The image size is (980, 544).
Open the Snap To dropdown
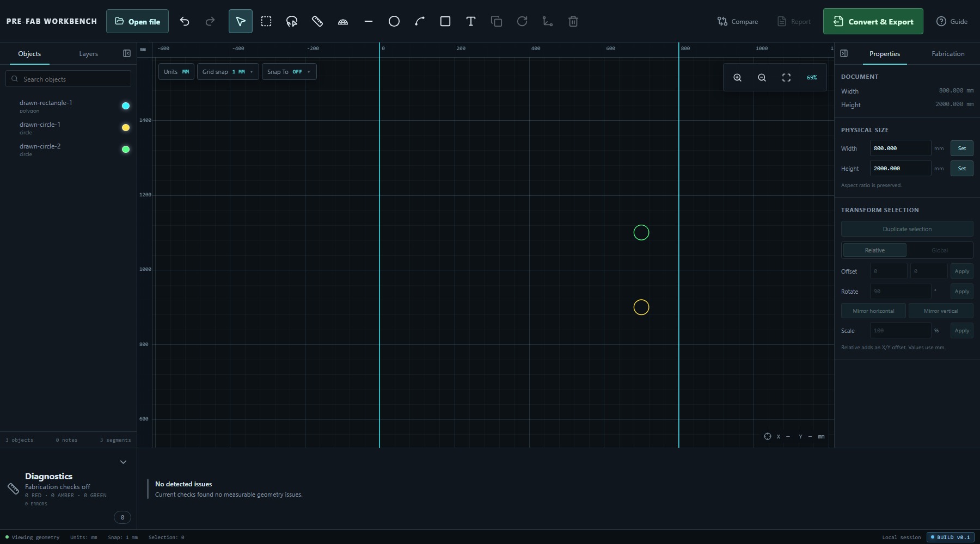(x=289, y=72)
